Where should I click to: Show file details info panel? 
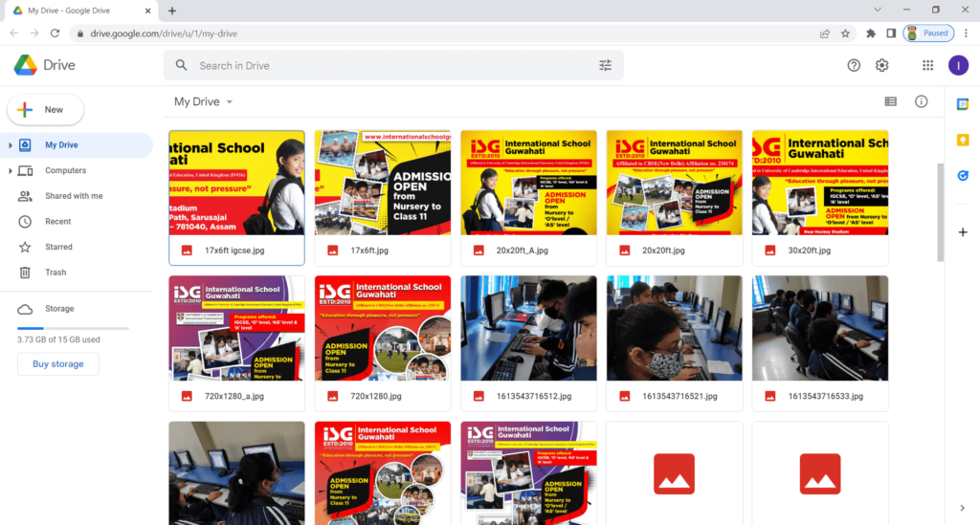(922, 101)
